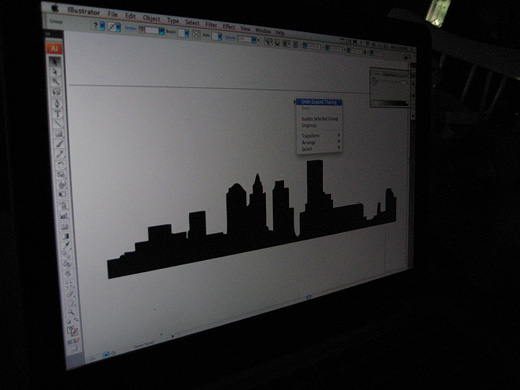520x390 pixels.
Task: Select the Zoom (magnifier) tool
Action: pos(71,313)
